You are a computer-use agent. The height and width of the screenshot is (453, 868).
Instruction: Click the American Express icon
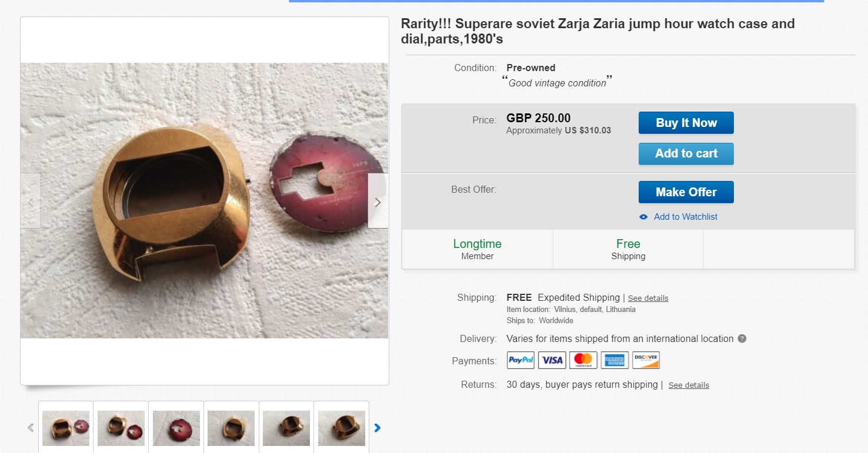[x=615, y=360]
